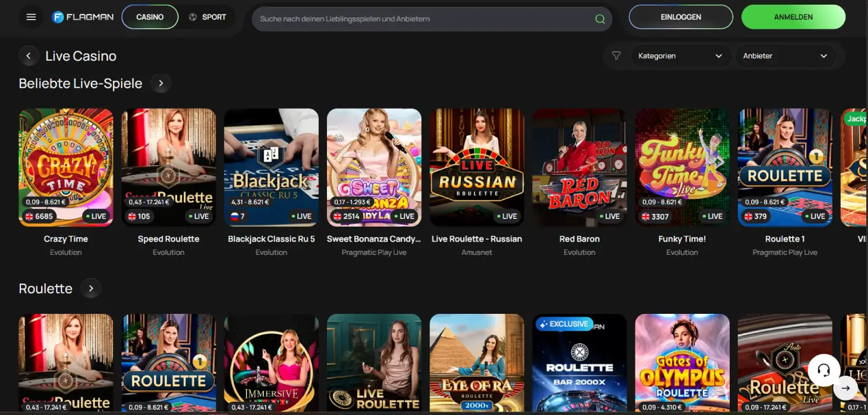
Task: Click the Red Baron title text
Action: (x=579, y=239)
